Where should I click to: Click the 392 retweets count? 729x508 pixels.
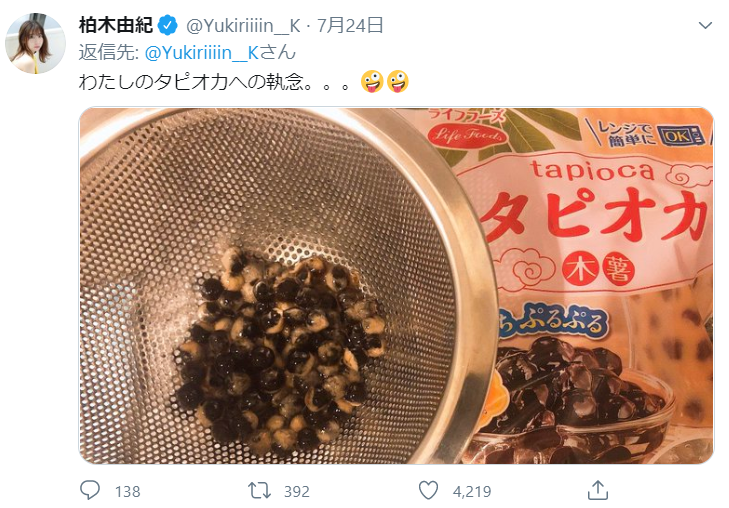pos(297,492)
